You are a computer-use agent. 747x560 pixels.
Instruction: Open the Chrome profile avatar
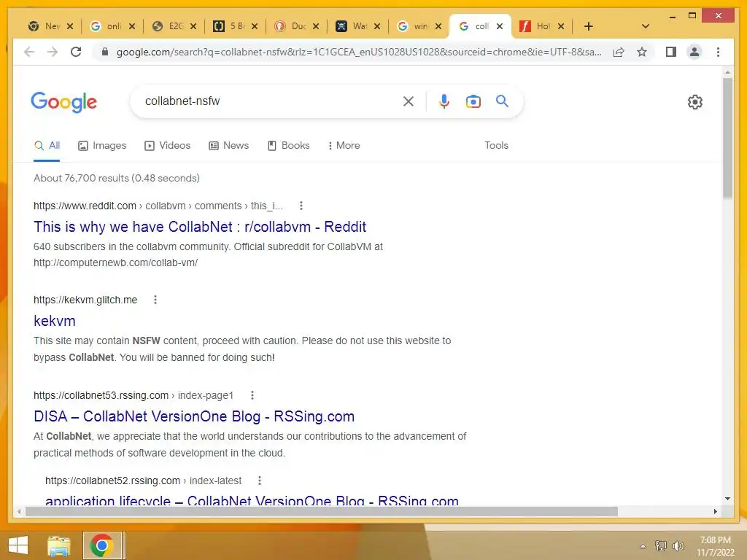point(694,52)
